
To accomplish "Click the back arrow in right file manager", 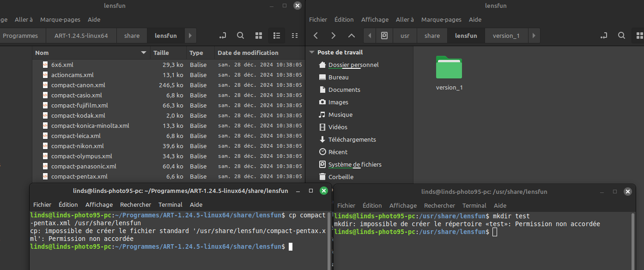I will point(316,36).
